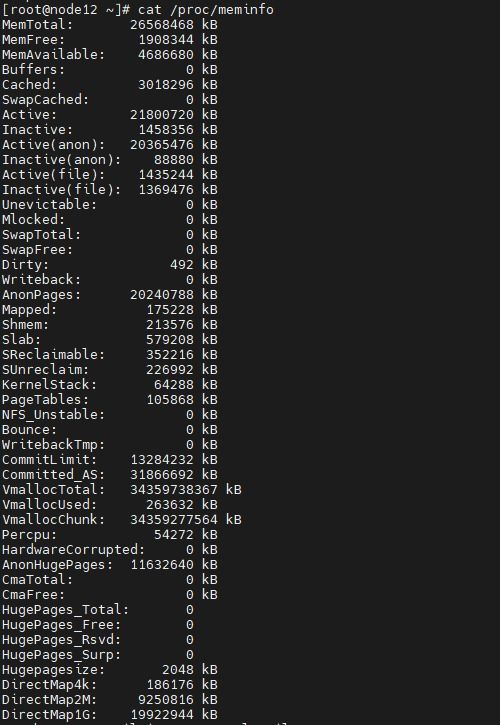Screen dimensions: 500x725
Task: Select the KernelStack label
Action: click(49, 385)
